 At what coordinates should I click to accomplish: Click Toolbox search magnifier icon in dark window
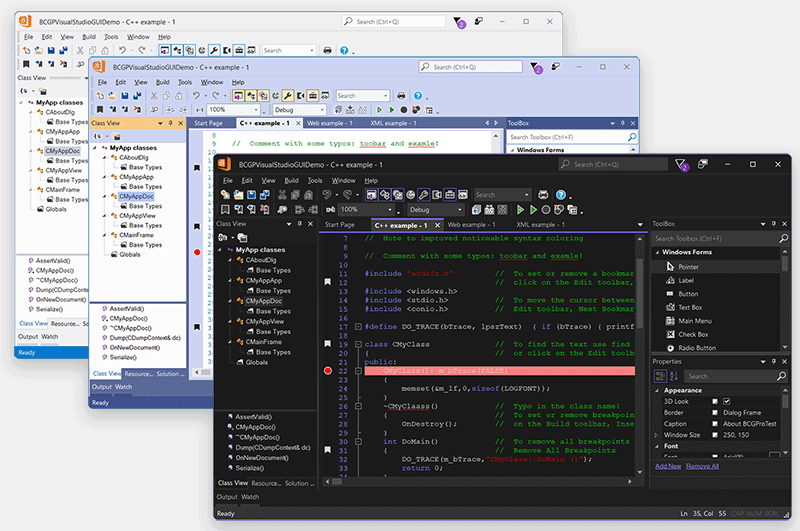click(783, 238)
